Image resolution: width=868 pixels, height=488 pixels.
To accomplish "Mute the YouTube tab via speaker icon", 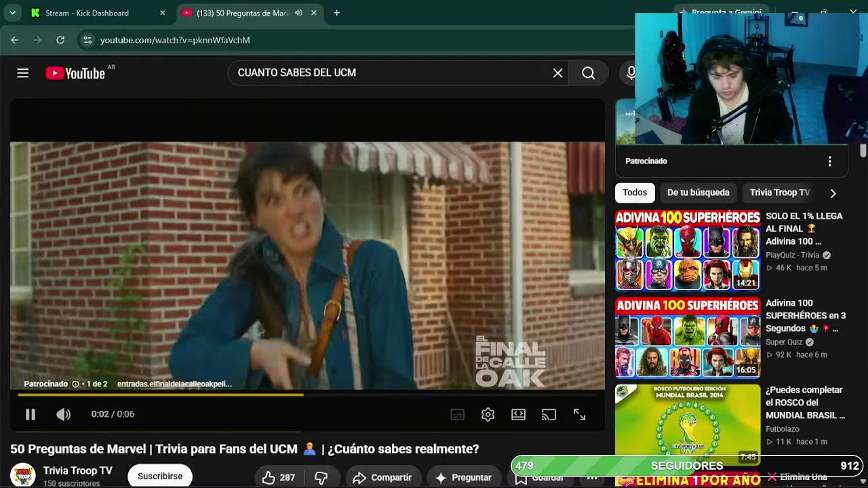I will pyautogui.click(x=298, y=13).
